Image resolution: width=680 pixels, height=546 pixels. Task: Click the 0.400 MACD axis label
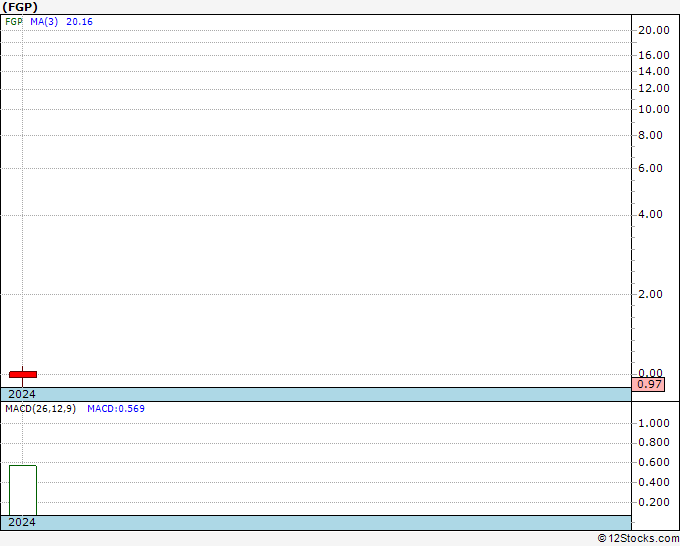[654, 483]
